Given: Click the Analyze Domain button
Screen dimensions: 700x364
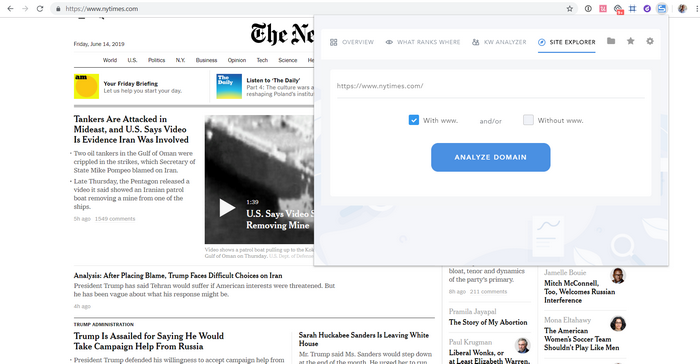Looking at the screenshot, I should [x=491, y=157].
